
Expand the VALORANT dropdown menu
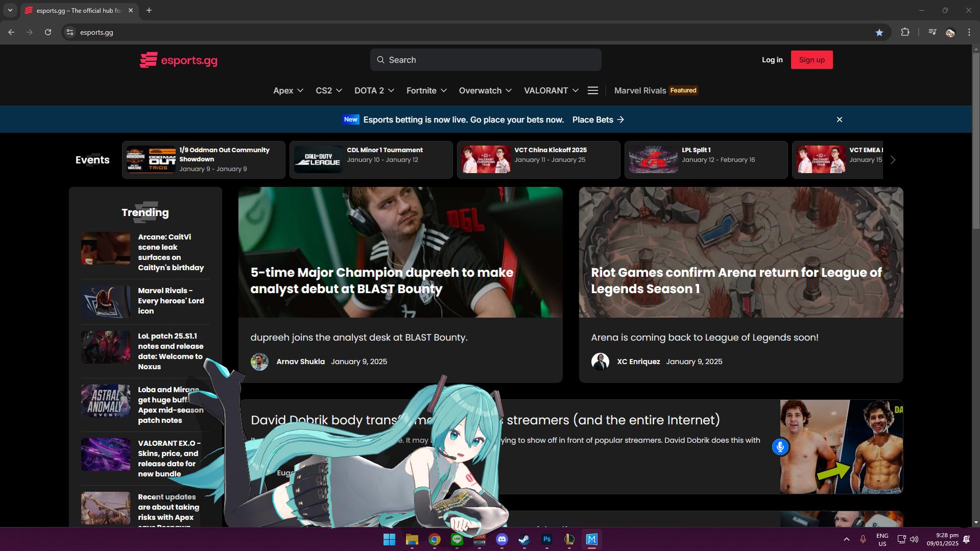click(551, 90)
